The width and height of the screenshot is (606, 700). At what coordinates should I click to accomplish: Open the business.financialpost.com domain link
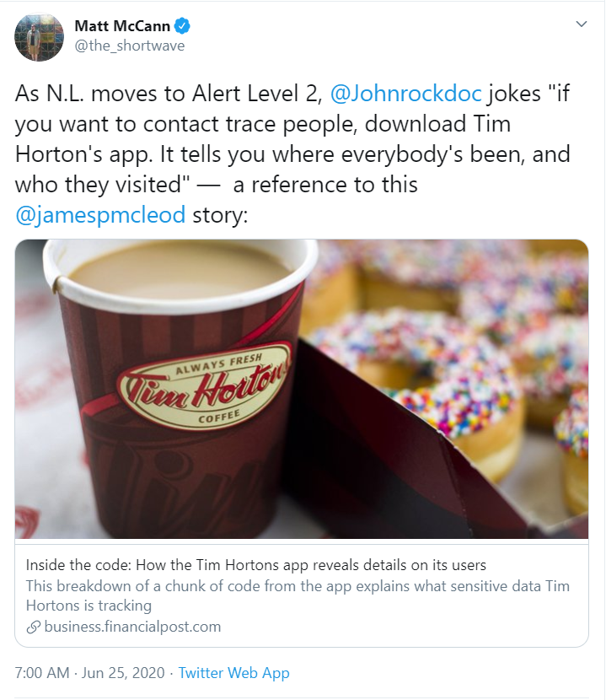[x=132, y=627]
